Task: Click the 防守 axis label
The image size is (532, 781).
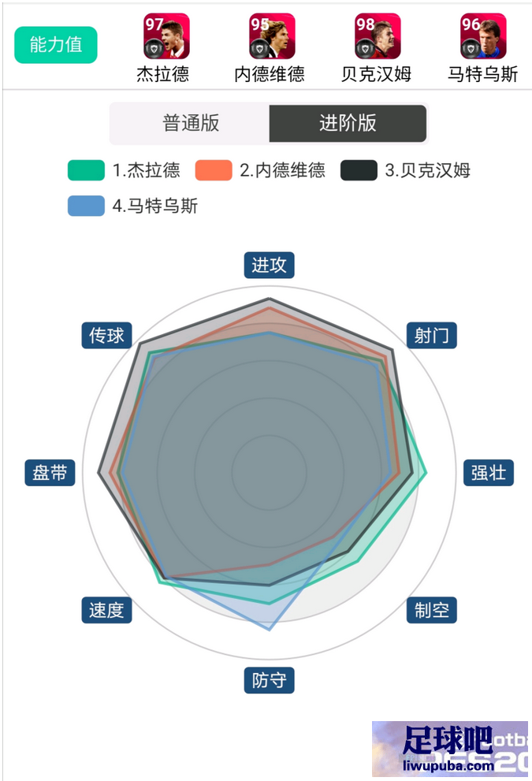Action: pyautogui.click(x=269, y=680)
